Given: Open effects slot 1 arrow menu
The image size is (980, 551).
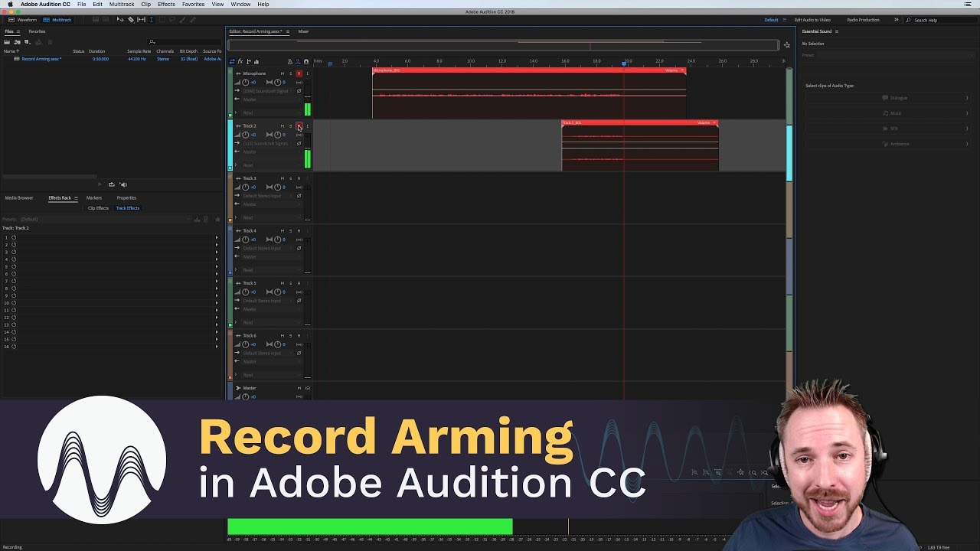Looking at the screenshot, I should (217, 237).
